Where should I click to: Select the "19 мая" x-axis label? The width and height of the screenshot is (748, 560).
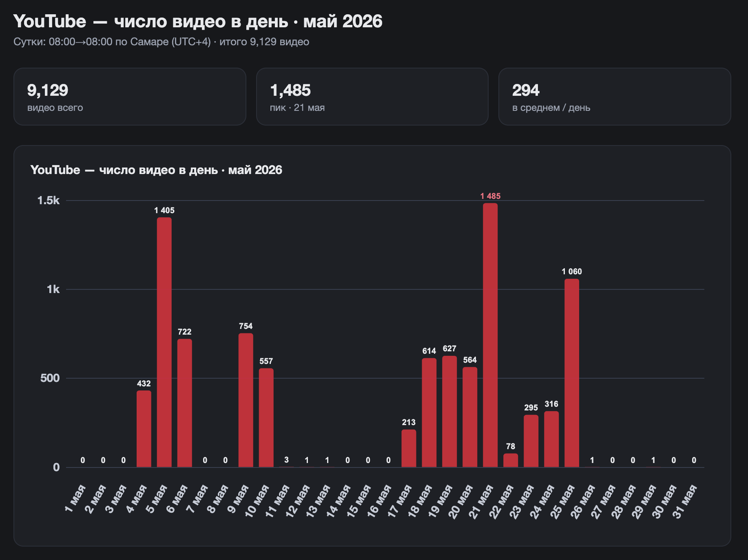pyautogui.click(x=440, y=500)
